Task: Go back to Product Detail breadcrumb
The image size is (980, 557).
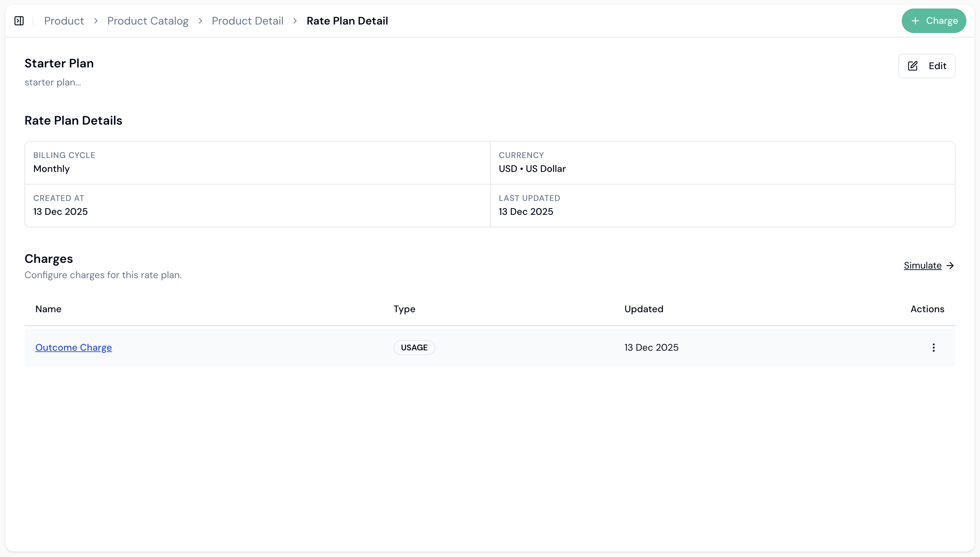Action: tap(247, 21)
